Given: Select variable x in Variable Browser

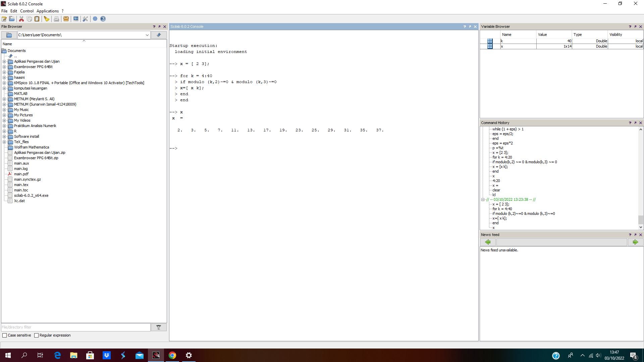Looking at the screenshot, I should [561, 47].
